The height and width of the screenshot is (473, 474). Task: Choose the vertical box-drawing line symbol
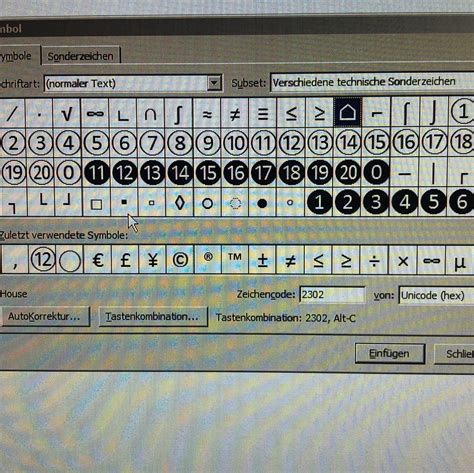433,173
